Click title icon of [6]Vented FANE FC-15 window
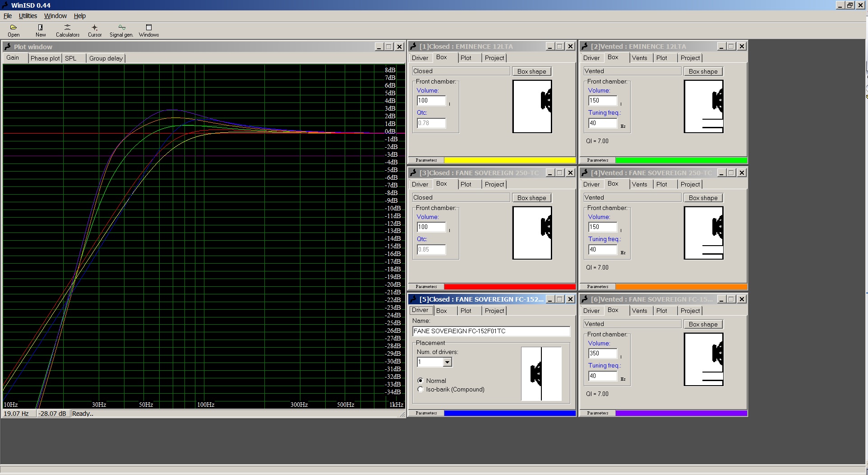 [x=585, y=299]
